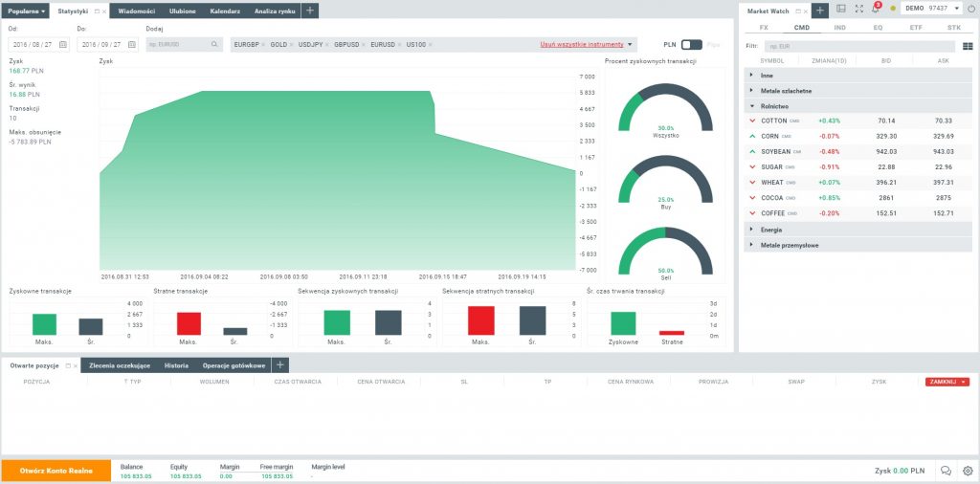Select the EQ tab in Market Watch
Screen dimensions: 980x484
pos(879,28)
